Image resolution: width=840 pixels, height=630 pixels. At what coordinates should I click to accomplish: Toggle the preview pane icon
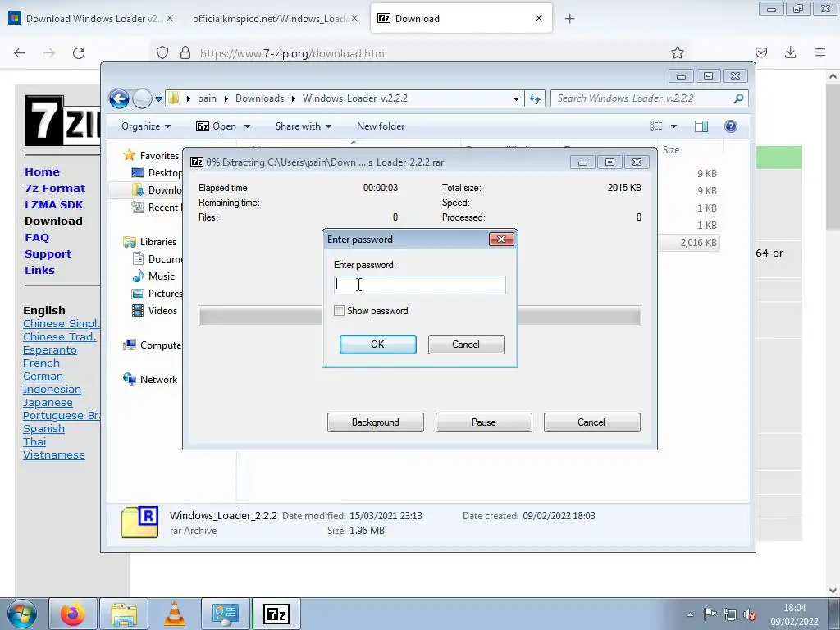pos(701,126)
